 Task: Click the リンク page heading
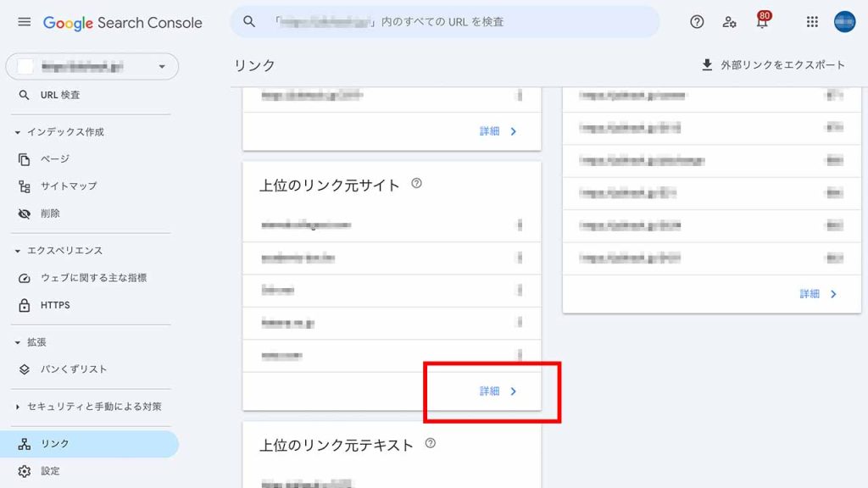(x=254, y=65)
